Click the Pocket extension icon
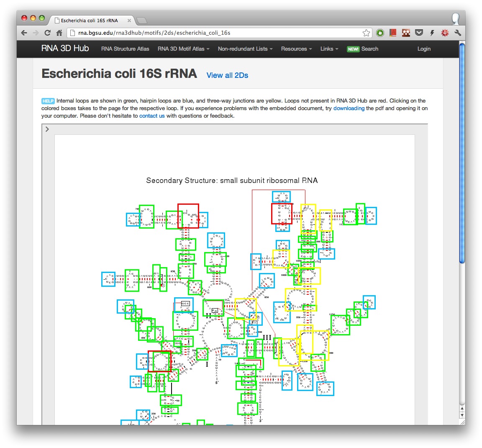Screen dimensions: 482x448 click(x=419, y=33)
